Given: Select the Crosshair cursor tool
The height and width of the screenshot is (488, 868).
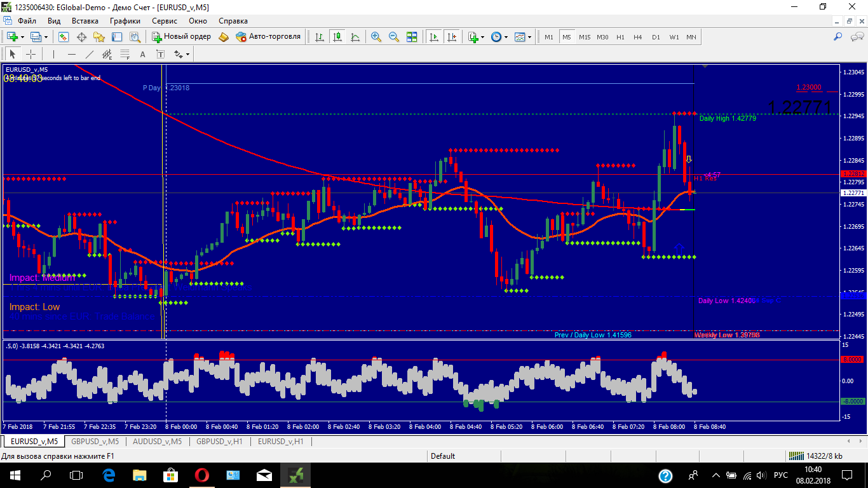Looking at the screenshot, I should tap(31, 54).
